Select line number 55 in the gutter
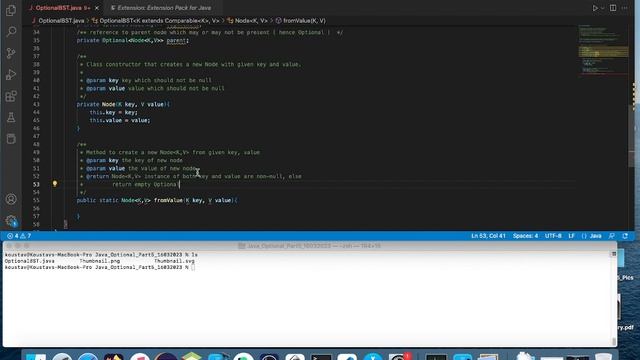The image size is (640, 360). [36, 200]
